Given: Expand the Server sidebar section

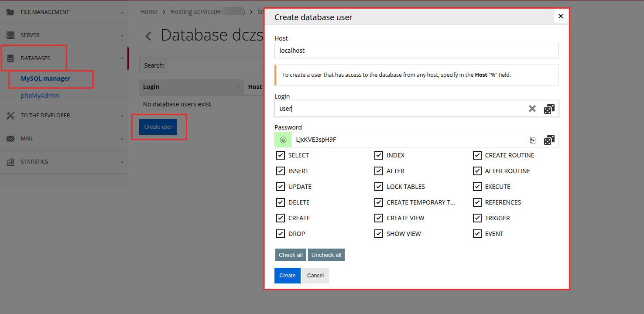Looking at the screenshot, I should (63, 35).
